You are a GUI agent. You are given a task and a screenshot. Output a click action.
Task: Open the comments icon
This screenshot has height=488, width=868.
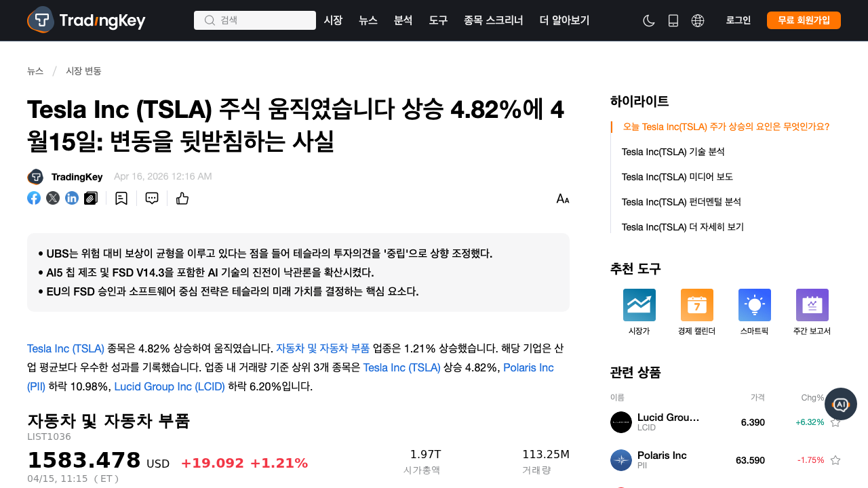coord(152,198)
